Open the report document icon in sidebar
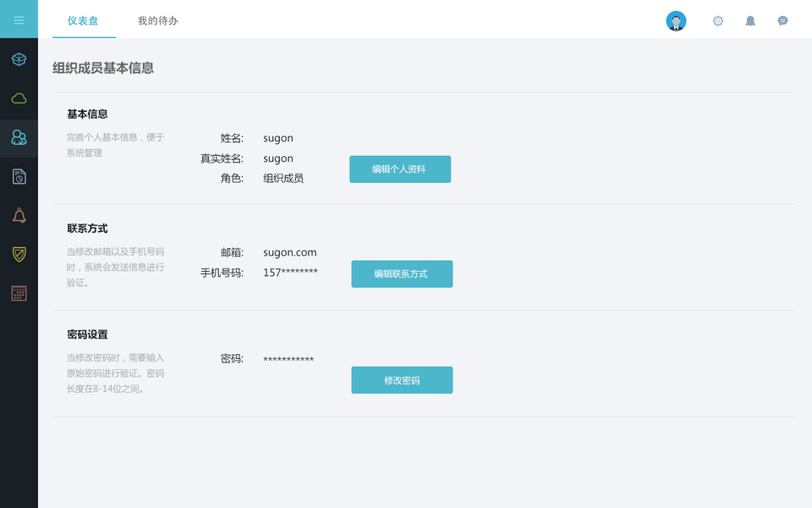The height and width of the screenshot is (508, 812). point(19,176)
